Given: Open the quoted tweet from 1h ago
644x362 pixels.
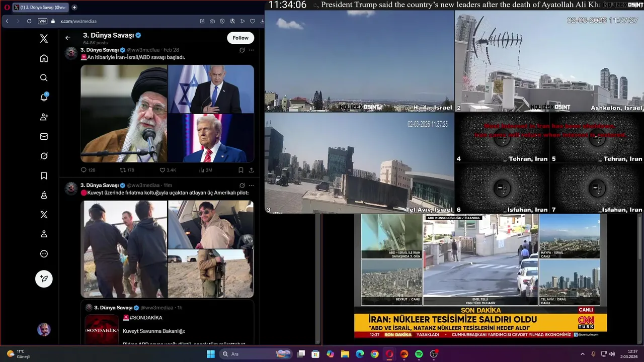Looking at the screenshot, I should (167, 323).
